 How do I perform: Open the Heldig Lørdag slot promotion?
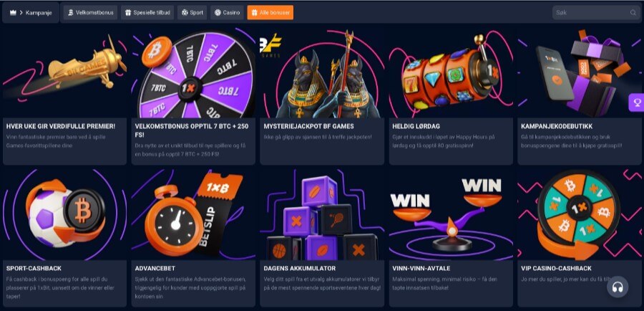click(x=451, y=97)
